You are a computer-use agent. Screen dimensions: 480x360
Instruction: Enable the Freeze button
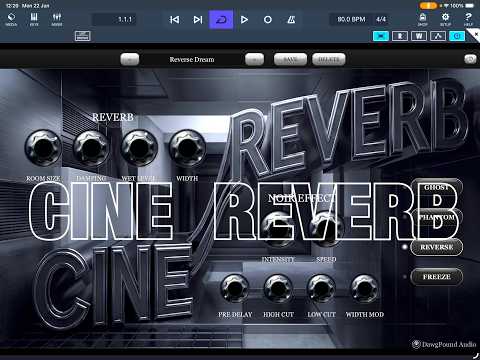pyautogui.click(x=437, y=277)
